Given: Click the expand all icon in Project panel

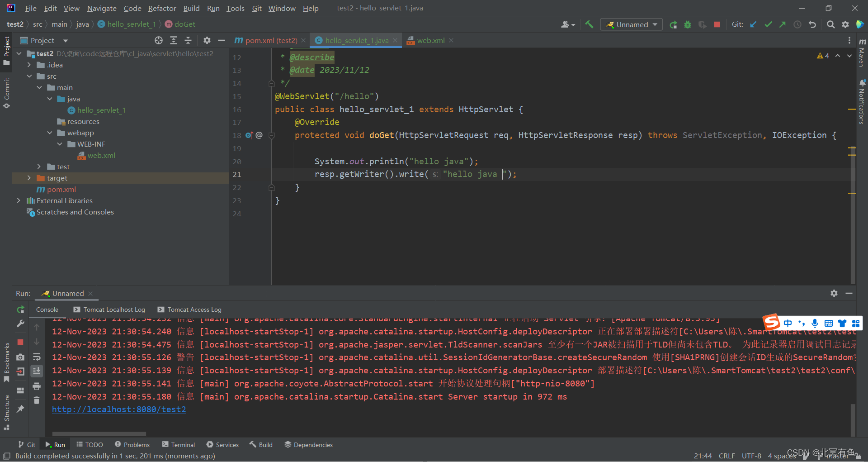Looking at the screenshot, I should 174,40.
